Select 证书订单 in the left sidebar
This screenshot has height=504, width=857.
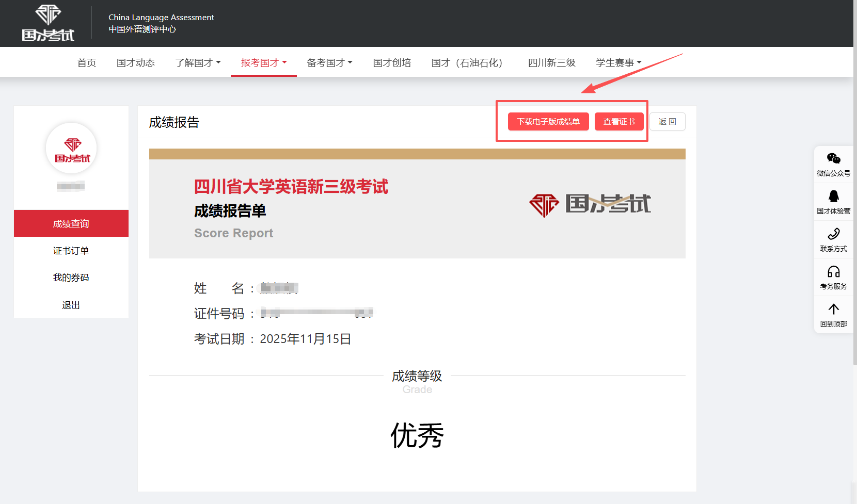pyautogui.click(x=71, y=250)
